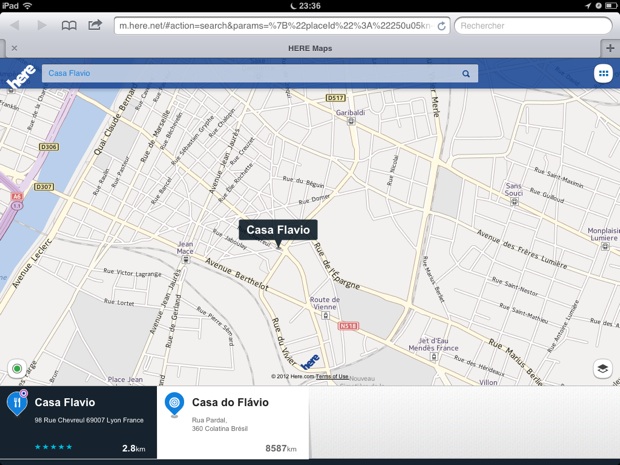Tap Safari back arrow button
The height and width of the screenshot is (465, 620).
pyautogui.click(x=15, y=26)
